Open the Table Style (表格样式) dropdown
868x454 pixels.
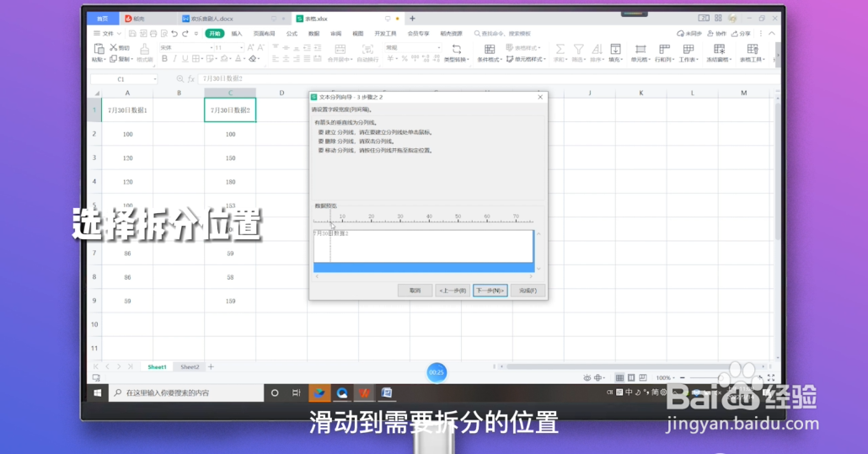(523, 48)
